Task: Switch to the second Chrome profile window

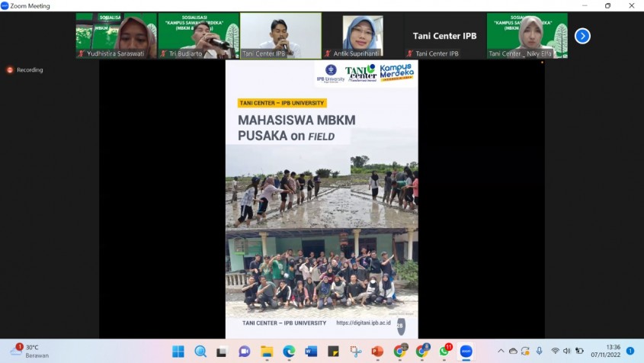Action: tap(421, 351)
